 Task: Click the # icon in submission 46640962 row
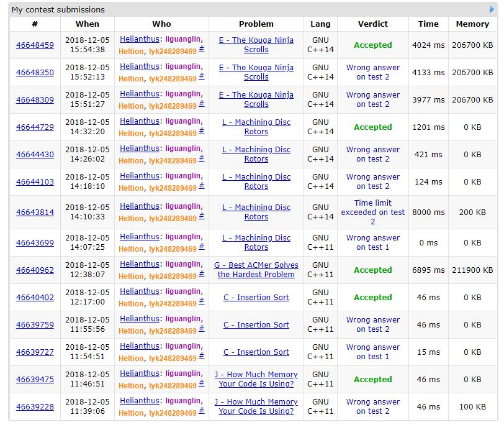[201, 275]
